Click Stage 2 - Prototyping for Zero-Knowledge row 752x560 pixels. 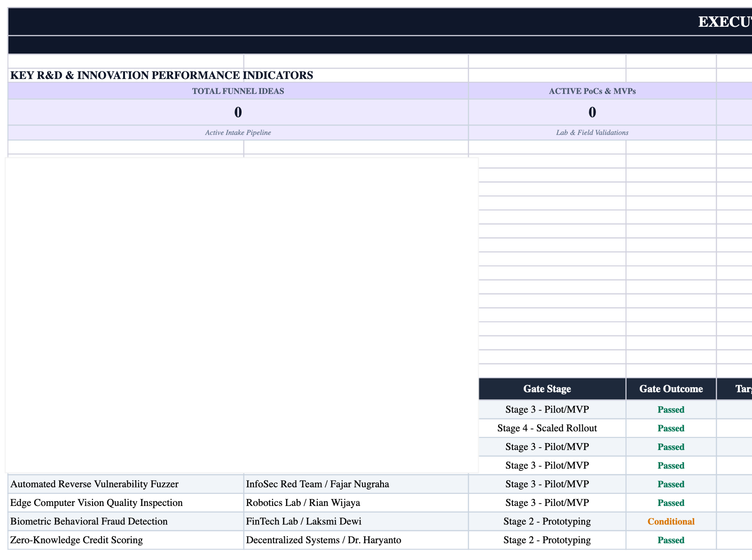[547, 540]
